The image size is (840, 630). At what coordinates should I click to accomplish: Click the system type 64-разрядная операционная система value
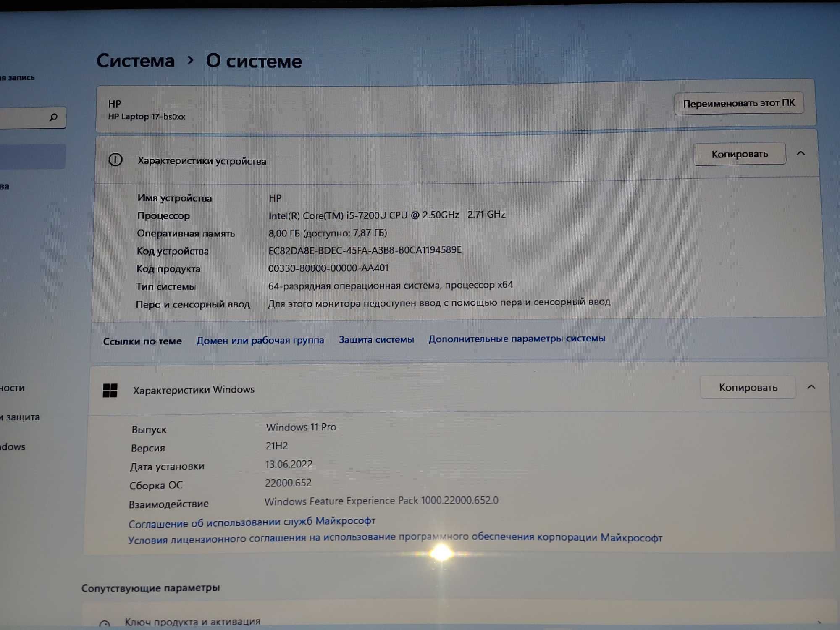click(391, 286)
